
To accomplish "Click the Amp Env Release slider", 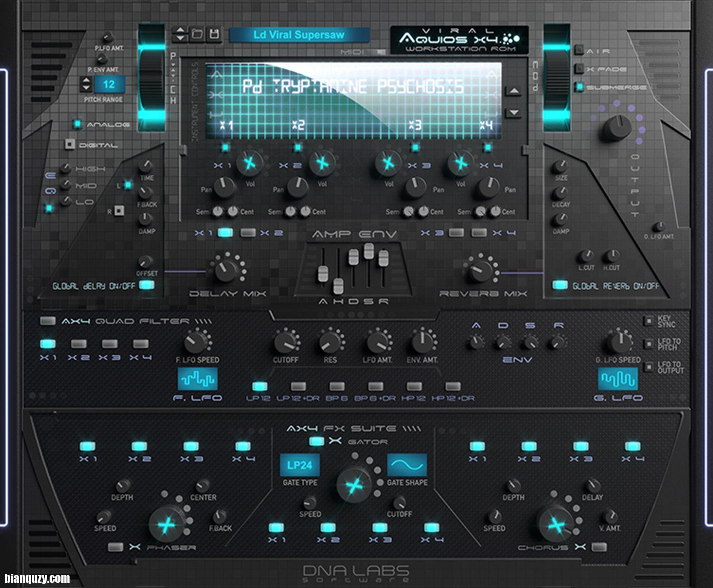I will (x=384, y=257).
